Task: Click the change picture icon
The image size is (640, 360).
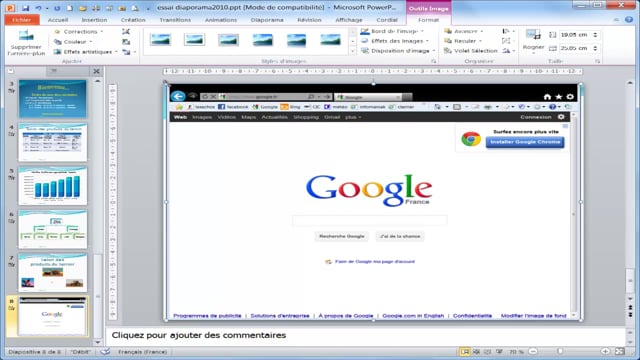Action: [x=126, y=42]
